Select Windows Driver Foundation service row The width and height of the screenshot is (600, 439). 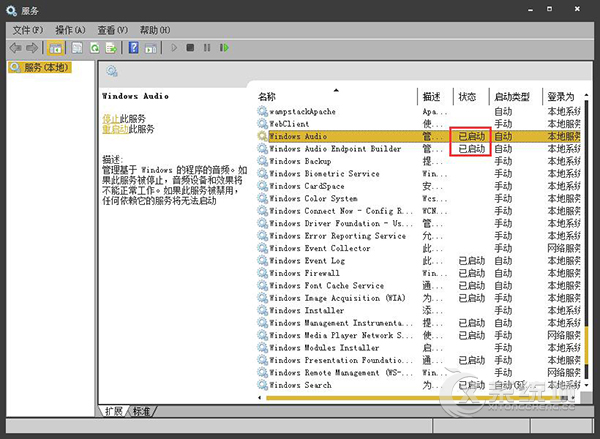pos(419,223)
